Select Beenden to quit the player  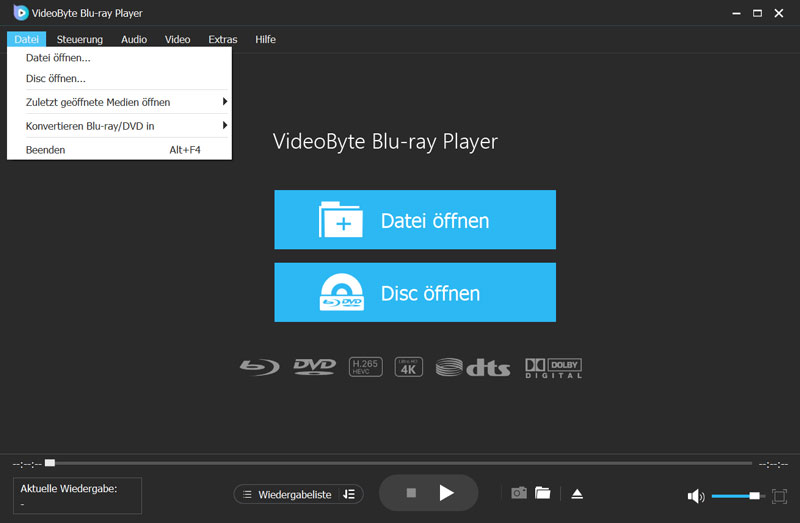click(x=119, y=150)
